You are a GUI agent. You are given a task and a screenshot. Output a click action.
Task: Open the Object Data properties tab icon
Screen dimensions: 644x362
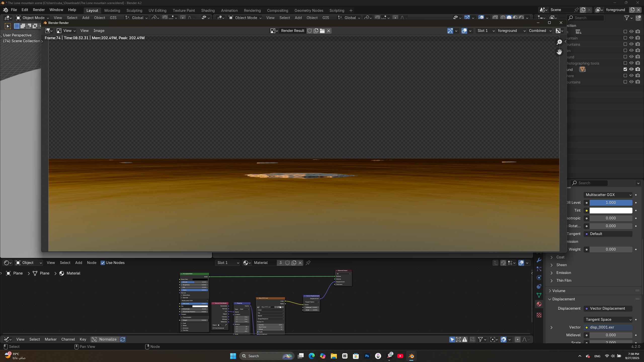point(539,295)
